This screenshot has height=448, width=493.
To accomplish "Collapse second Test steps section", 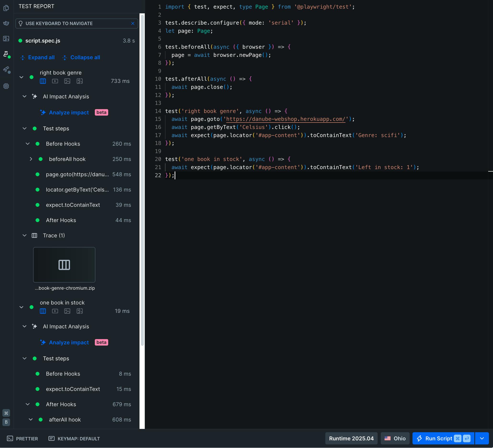I will click(24, 358).
